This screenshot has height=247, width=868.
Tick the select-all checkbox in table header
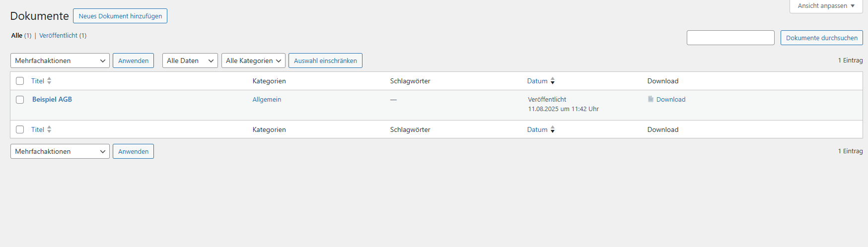pos(20,81)
